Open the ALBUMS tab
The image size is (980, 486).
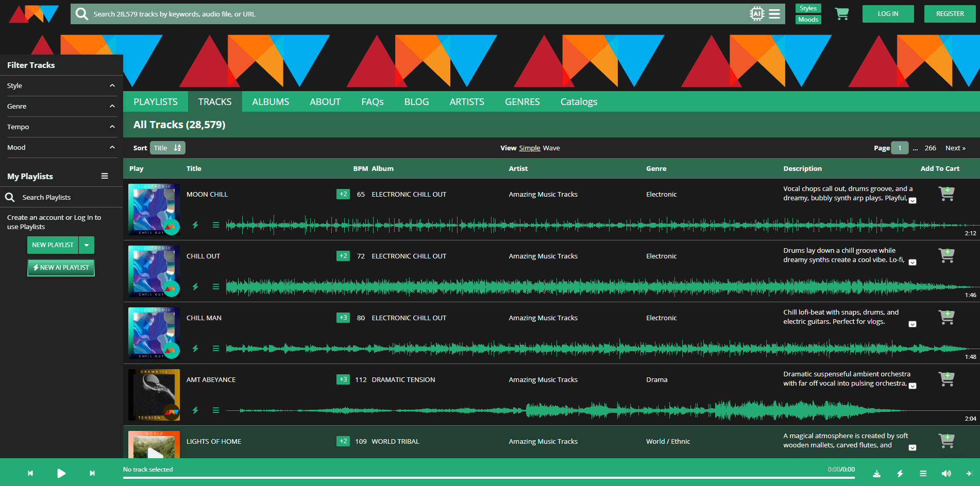(x=271, y=102)
